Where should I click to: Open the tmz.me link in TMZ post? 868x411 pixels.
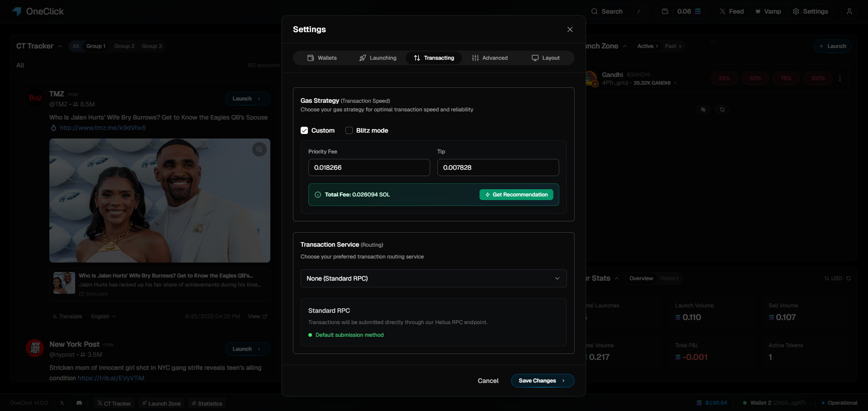pos(103,128)
